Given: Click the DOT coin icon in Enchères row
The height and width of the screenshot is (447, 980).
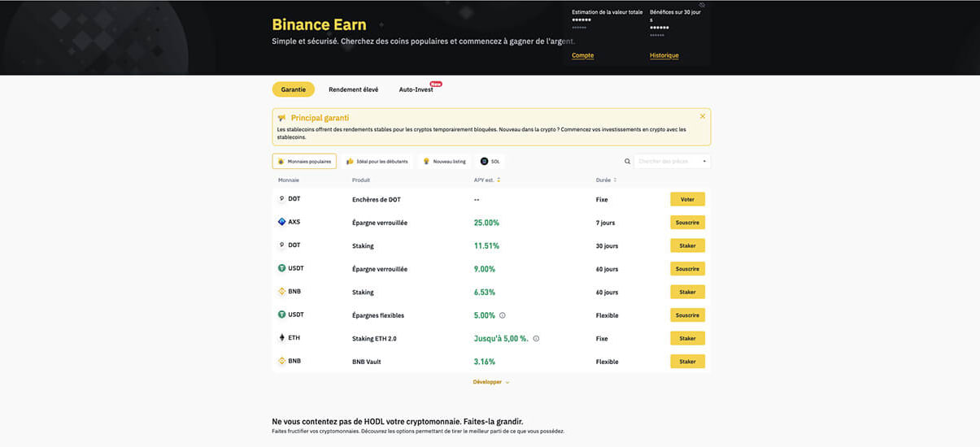Looking at the screenshot, I should [x=282, y=198].
